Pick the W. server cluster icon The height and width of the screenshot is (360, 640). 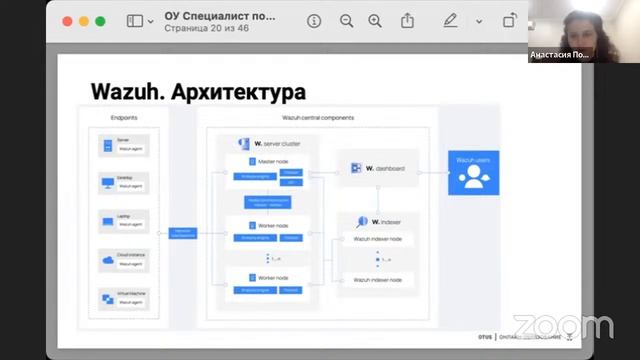(244, 143)
